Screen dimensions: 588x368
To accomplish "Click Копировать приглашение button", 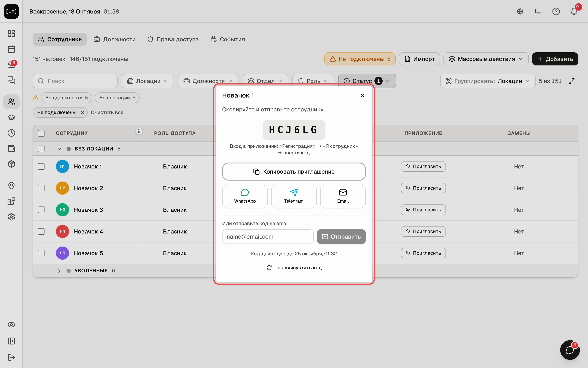I will [294, 172].
